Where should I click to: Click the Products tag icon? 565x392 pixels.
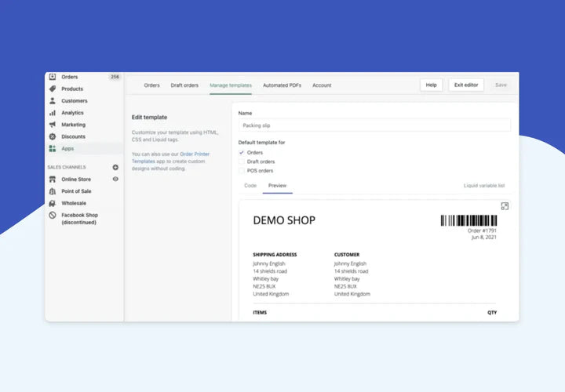point(53,89)
